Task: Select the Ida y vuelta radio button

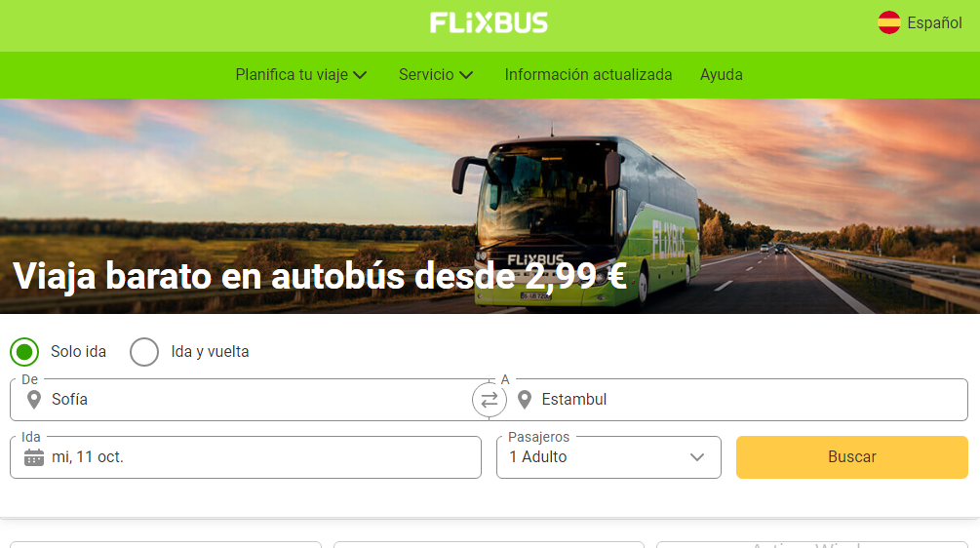Action: coord(144,352)
